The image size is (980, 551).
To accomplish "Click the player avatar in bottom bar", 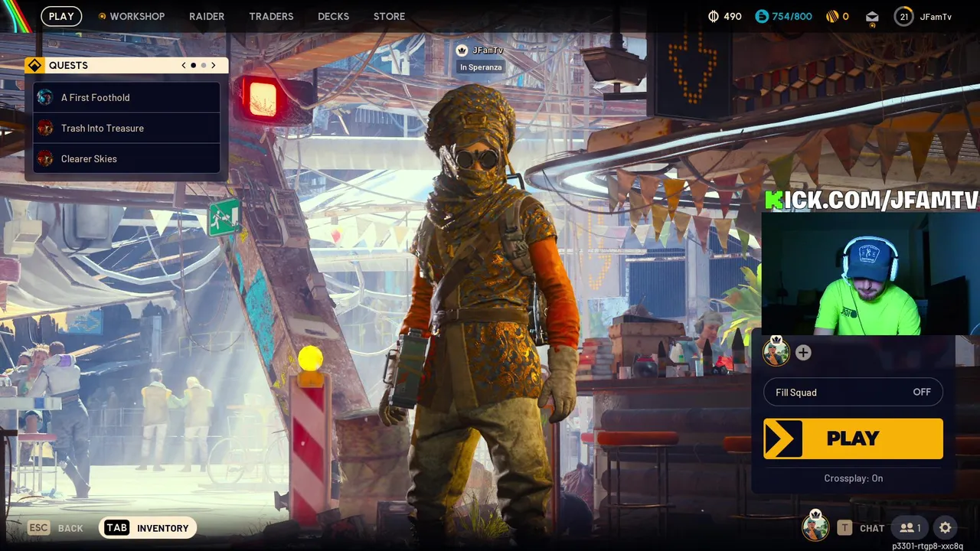I will tap(815, 527).
